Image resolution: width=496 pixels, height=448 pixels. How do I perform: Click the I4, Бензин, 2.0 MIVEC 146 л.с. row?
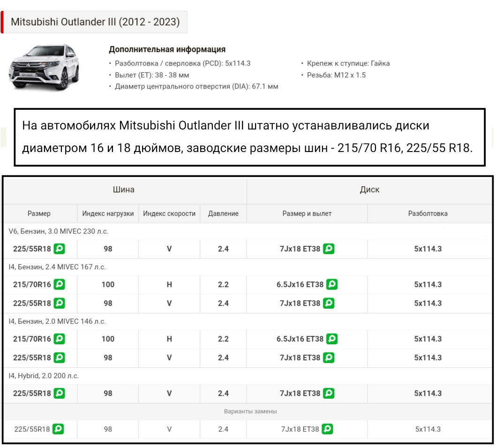[x=248, y=321]
